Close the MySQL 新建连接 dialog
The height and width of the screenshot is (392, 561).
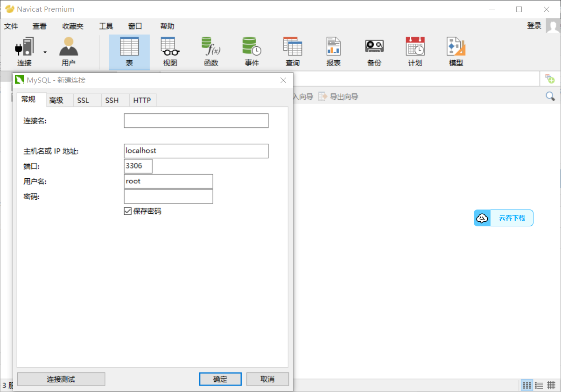pos(283,80)
